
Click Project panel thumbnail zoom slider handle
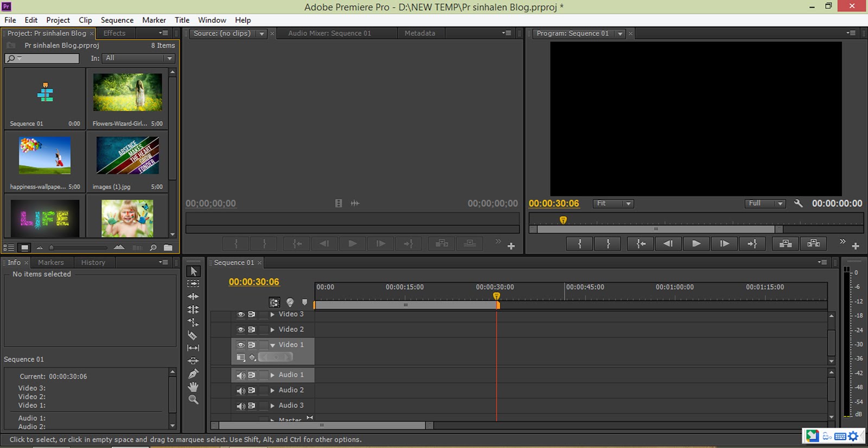(x=52, y=248)
